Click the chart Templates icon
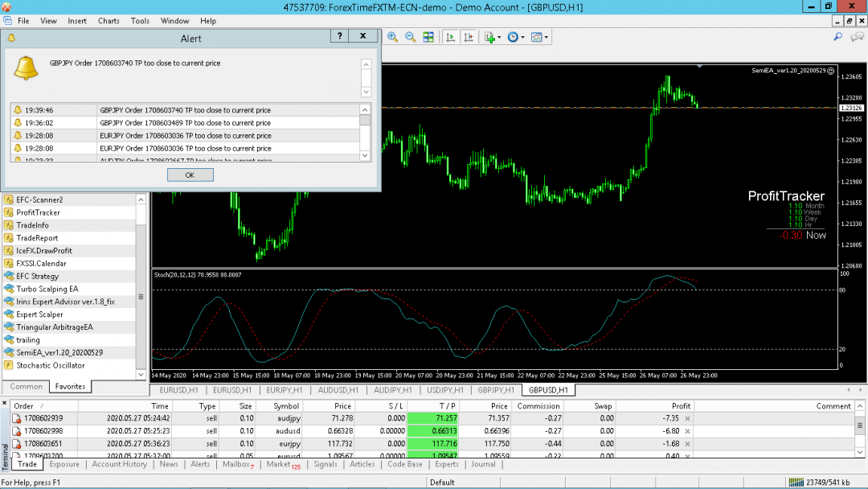 click(x=537, y=37)
